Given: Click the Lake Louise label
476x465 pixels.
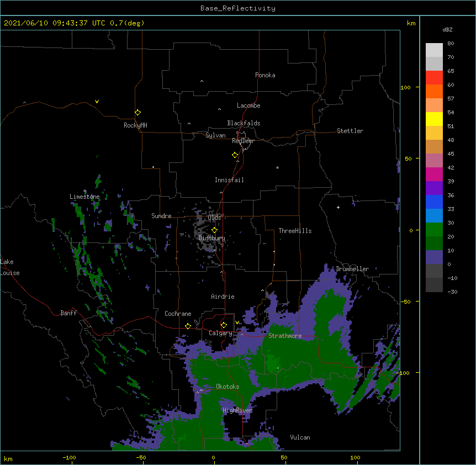Looking at the screenshot, I should click(10, 267).
